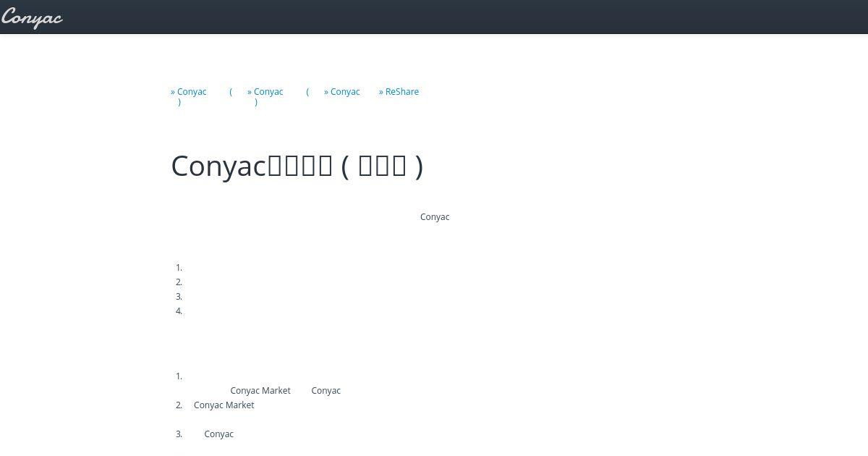Click the "Conyac" text in item 3

[x=219, y=434]
